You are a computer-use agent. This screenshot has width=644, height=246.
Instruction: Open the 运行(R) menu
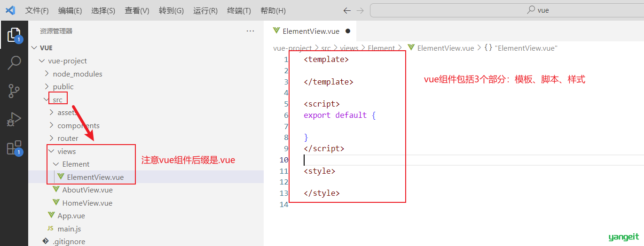pos(205,10)
